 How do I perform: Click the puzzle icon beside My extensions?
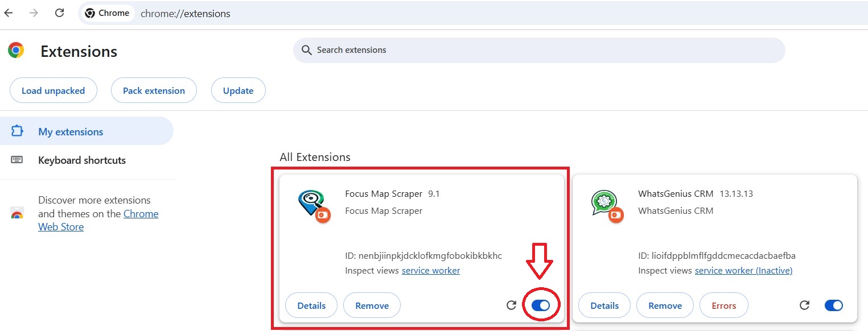[x=18, y=131]
